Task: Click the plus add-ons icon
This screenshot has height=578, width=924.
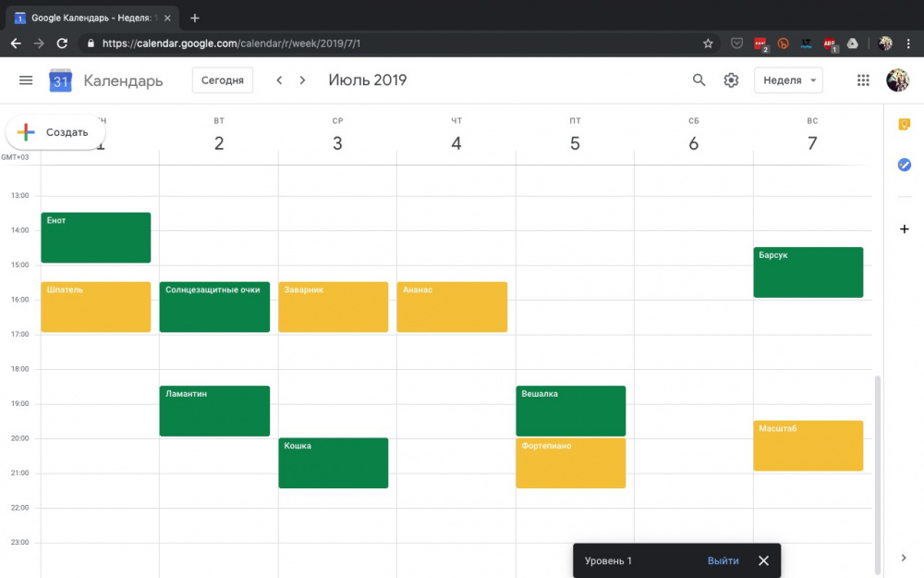Action: (905, 228)
